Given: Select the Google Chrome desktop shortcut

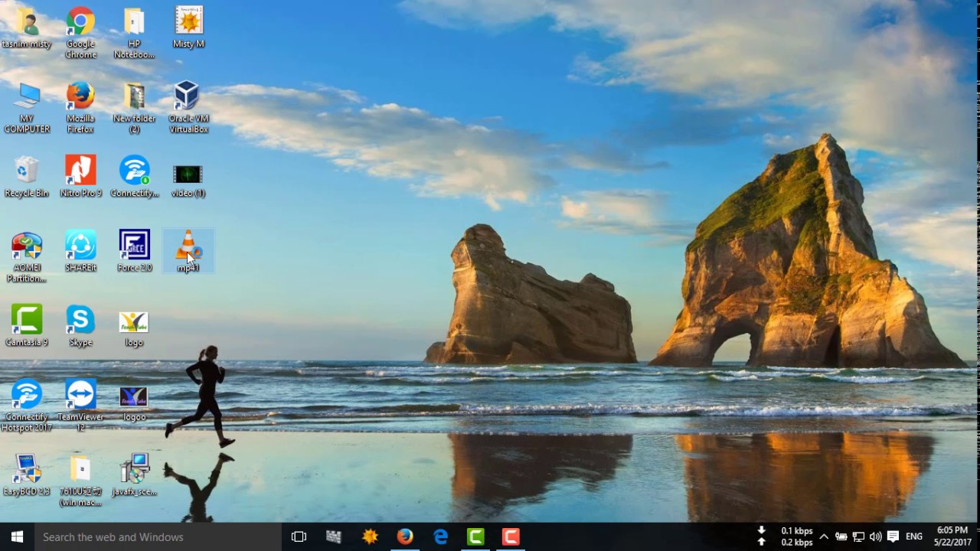Looking at the screenshot, I should pos(80,32).
